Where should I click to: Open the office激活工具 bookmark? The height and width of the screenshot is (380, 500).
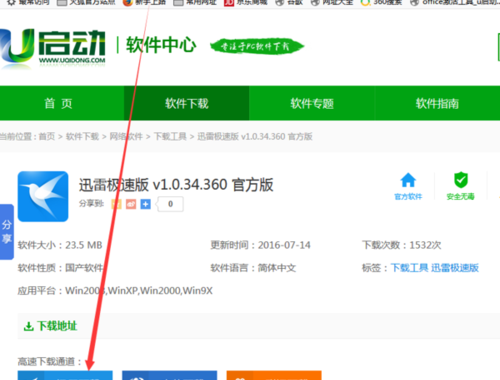455,3
